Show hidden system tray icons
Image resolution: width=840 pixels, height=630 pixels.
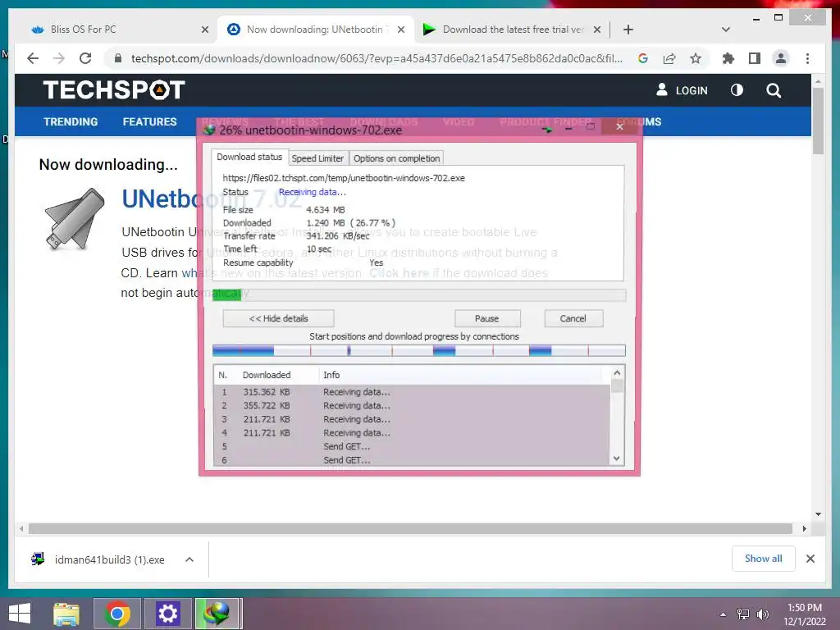click(x=724, y=614)
